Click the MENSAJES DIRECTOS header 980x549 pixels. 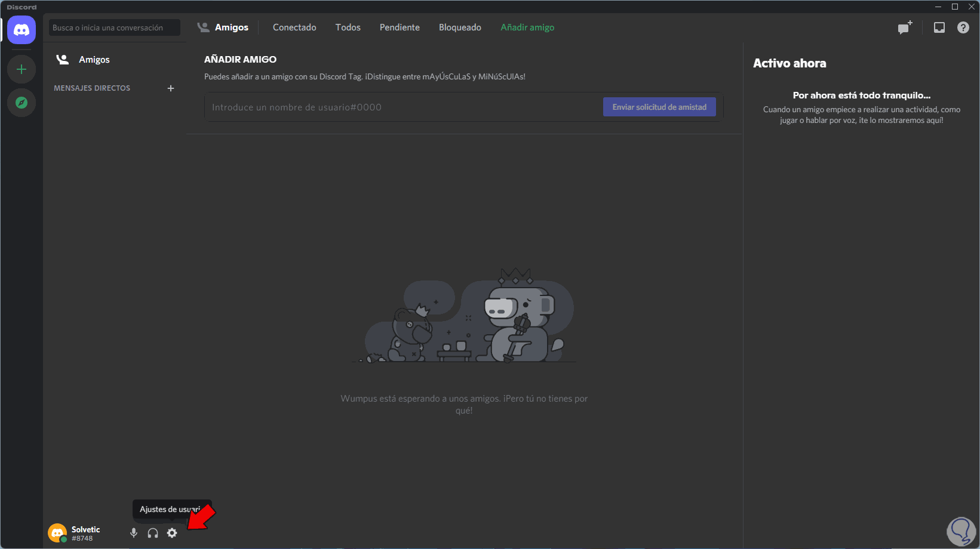[x=92, y=88]
